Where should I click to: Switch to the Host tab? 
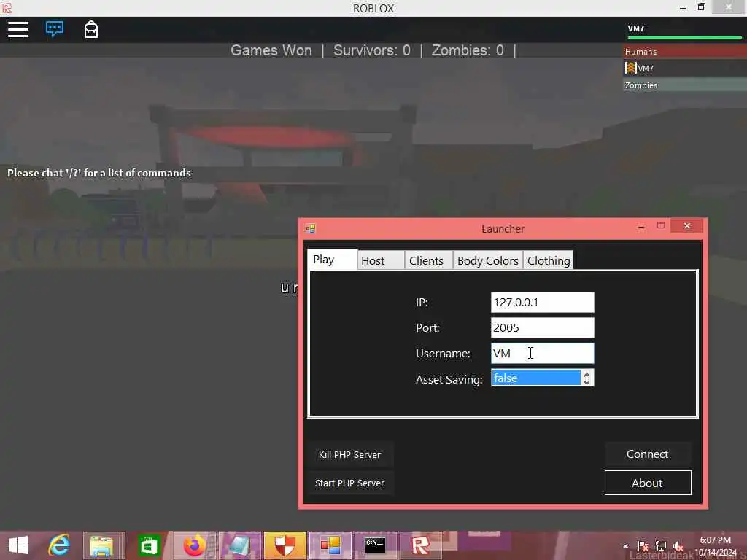click(x=381, y=260)
